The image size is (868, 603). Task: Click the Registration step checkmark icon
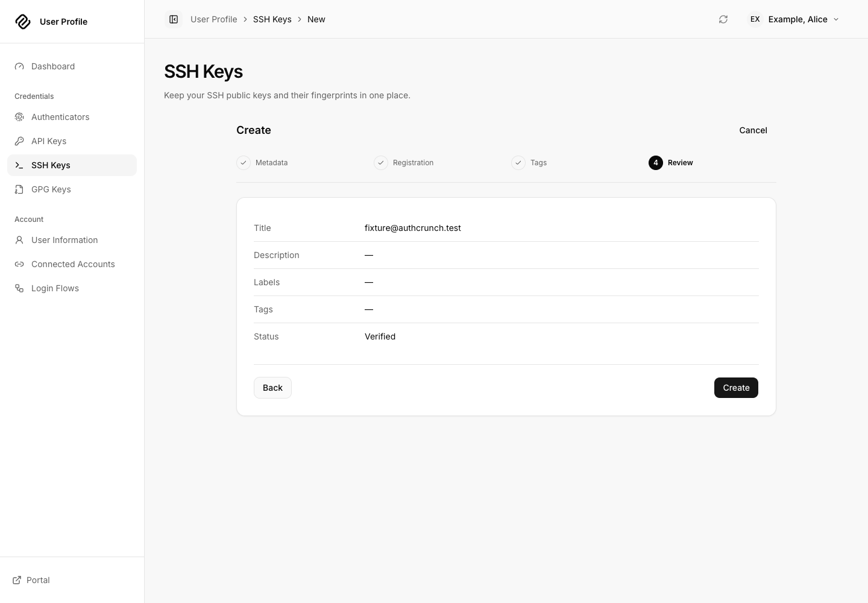[x=381, y=163]
